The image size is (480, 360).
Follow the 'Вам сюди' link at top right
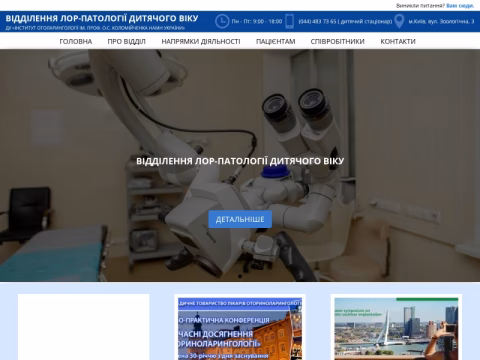click(x=460, y=6)
